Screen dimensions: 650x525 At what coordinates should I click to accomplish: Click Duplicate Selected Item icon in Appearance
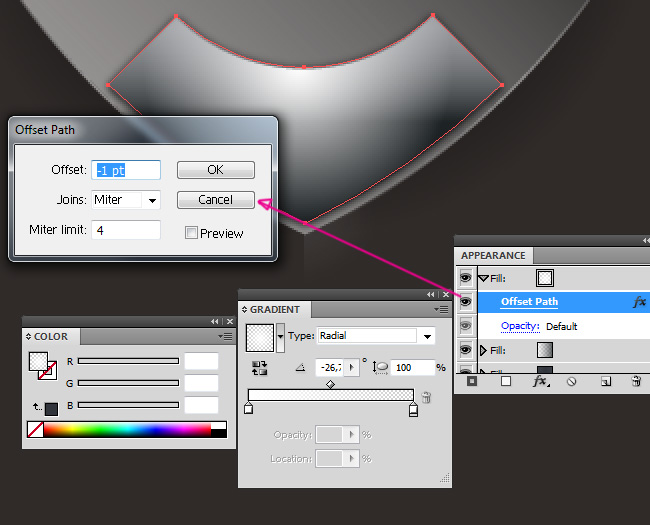pos(605,381)
